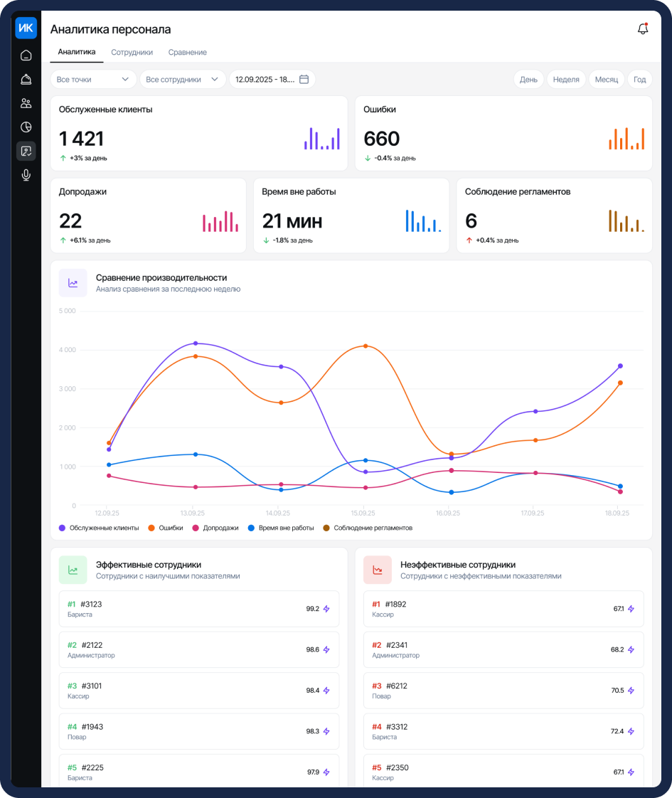The width and height of the screenshot is (672, 798).
Task: Expand the Все точки dropdown
Action: point(93,80)
